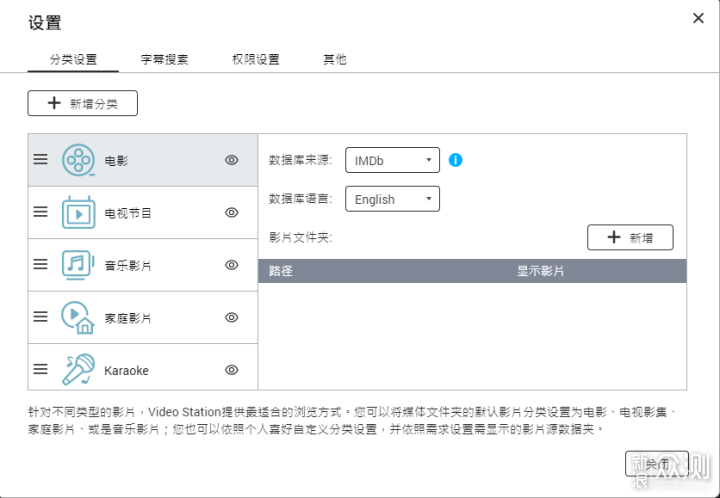720x498 pixels.
Task: Click the microphone icon for Karaoke
Action: pos(79,369)
